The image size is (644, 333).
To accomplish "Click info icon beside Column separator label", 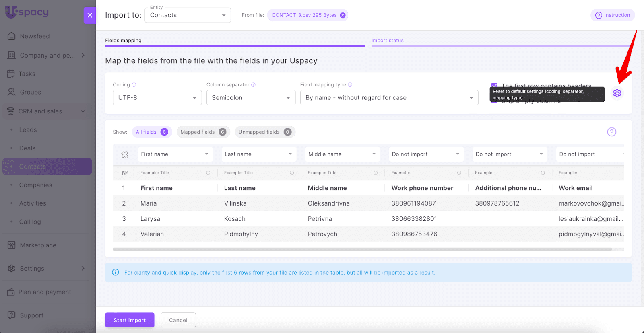I will point(253,85).
